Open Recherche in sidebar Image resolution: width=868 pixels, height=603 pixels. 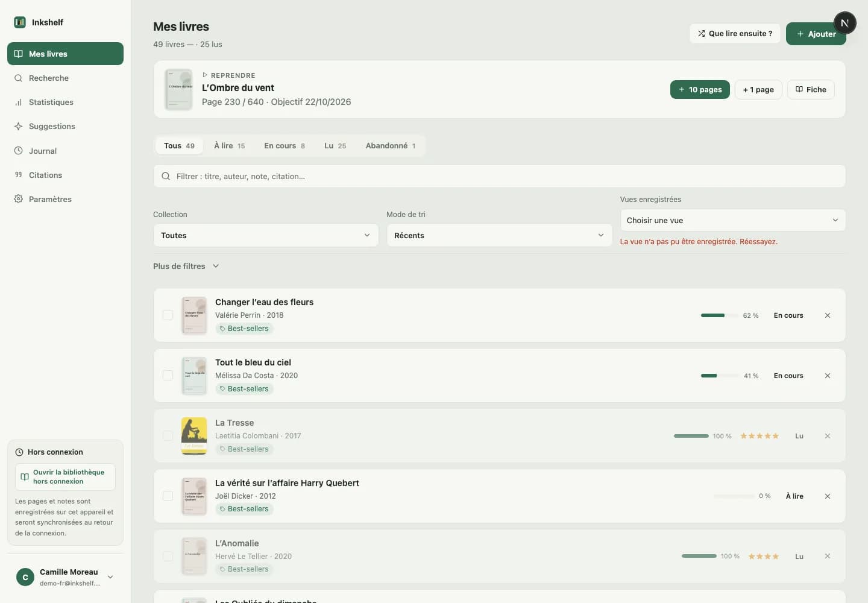(x=65, y=78)
